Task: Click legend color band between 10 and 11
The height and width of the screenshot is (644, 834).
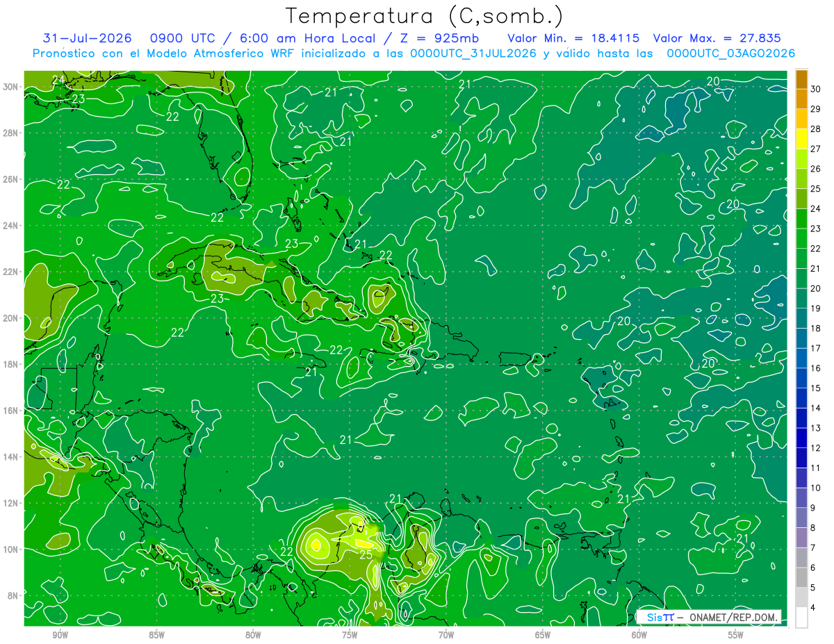Action: pos(801,478)
